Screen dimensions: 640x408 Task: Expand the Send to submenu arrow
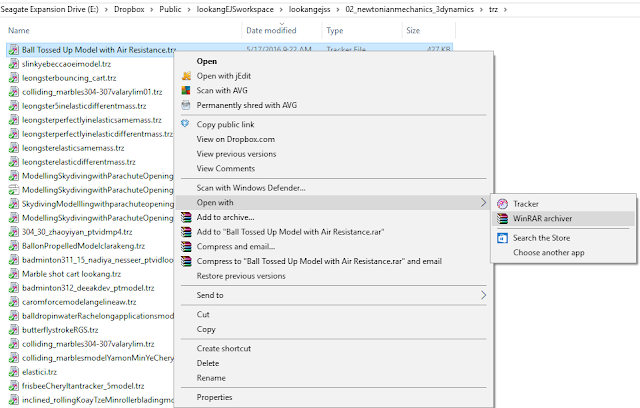(483, 295)
